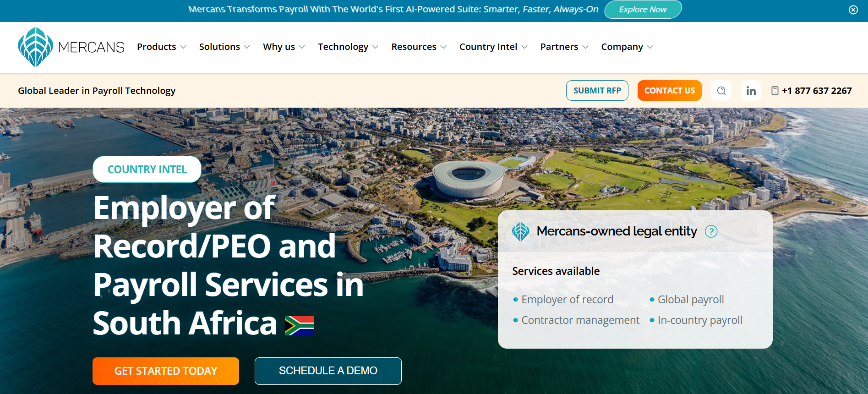Click the banner announcement text
868x394 pixels.
pyautogui.click(x=393, y=10)
